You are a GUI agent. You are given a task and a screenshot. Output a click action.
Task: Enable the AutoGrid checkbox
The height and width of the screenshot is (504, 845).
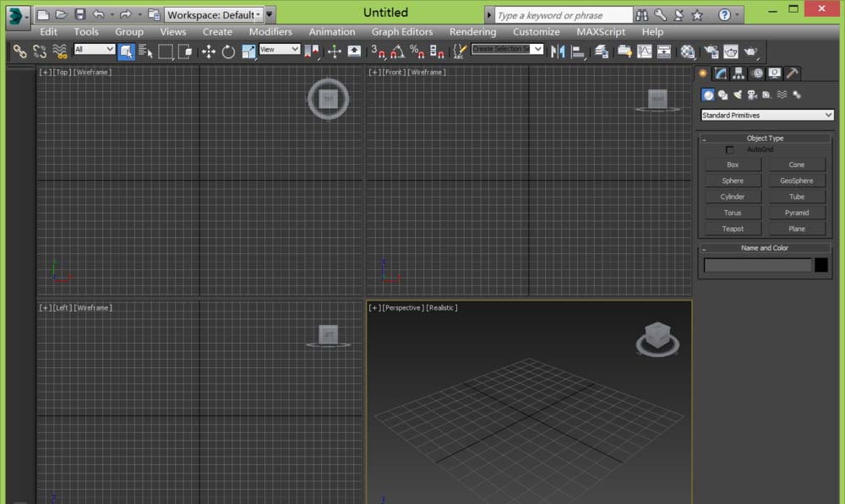click(x=730, y=149)
